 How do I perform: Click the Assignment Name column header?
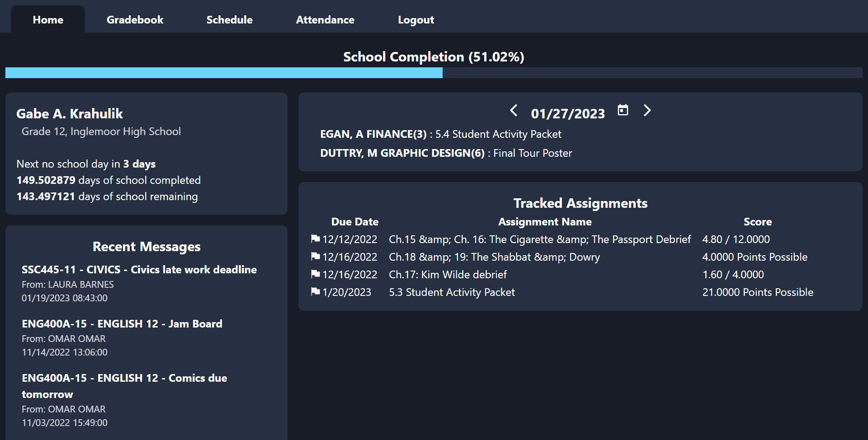pyautogui.click(x=545, y=222)
